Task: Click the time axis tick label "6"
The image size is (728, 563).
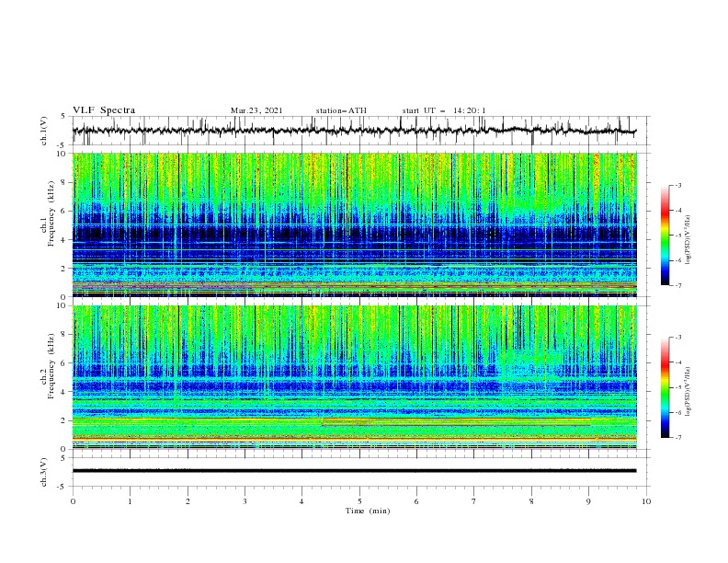Action: (x=416, y=501)
